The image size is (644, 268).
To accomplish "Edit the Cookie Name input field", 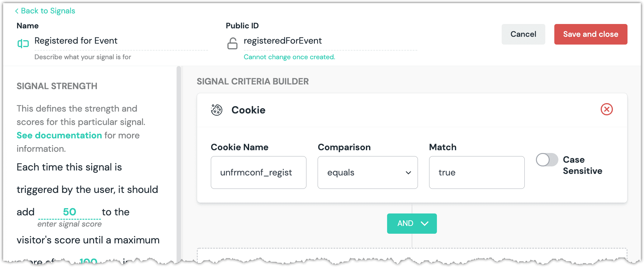I will pos(258,173).
